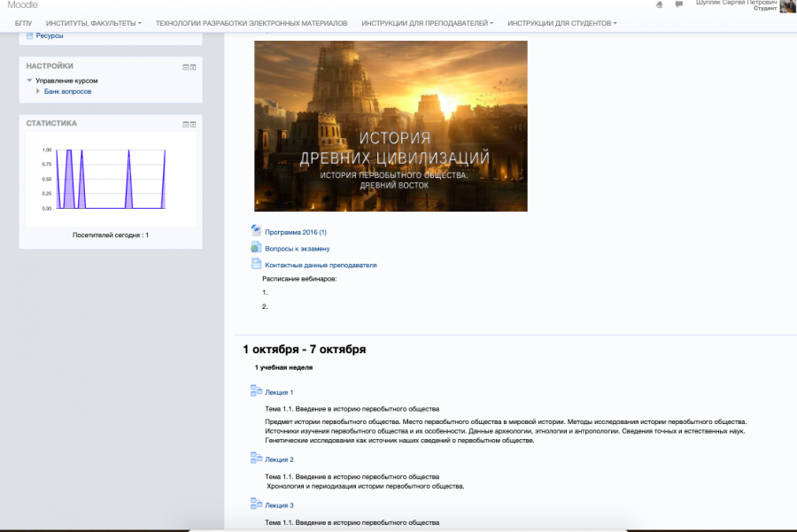The image size is (797, 532).
Task: Open Инструкции для студентов menu
Action: 561,23
